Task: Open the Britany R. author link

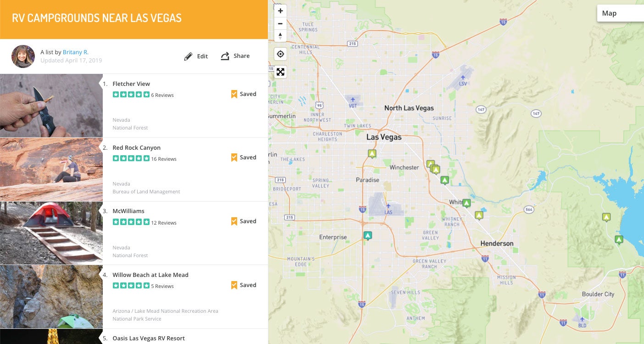Action: (x=76, y=52)
